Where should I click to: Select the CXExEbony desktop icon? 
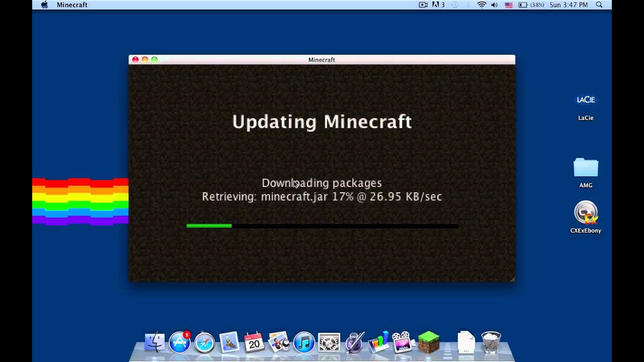pyautogui.click(x=586, y=217)
